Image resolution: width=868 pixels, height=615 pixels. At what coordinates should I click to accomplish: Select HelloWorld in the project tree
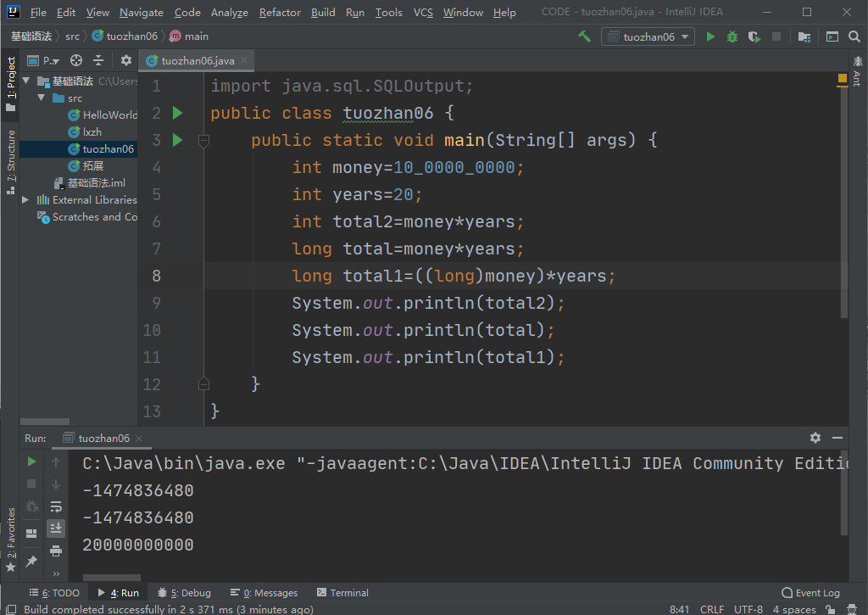(x=103, y=115)
